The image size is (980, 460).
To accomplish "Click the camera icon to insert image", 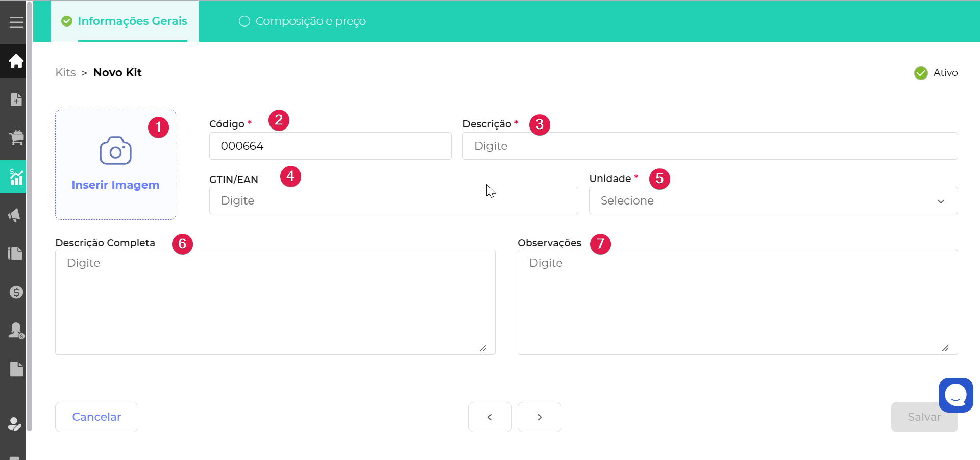I will coord(115,151).
